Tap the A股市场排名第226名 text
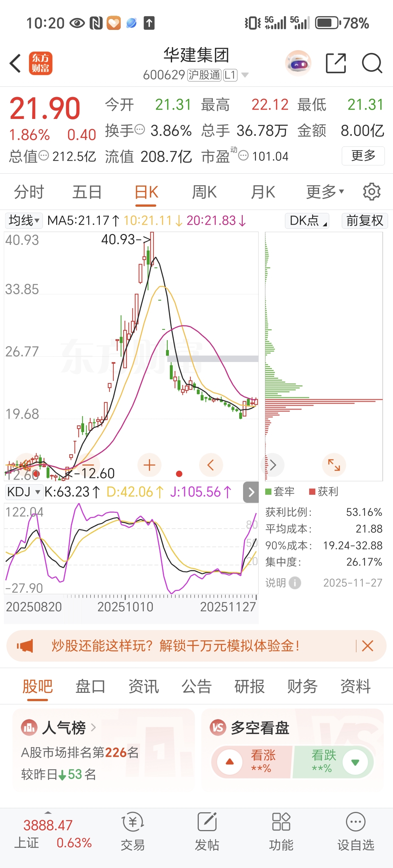 [x=80, y=752]
